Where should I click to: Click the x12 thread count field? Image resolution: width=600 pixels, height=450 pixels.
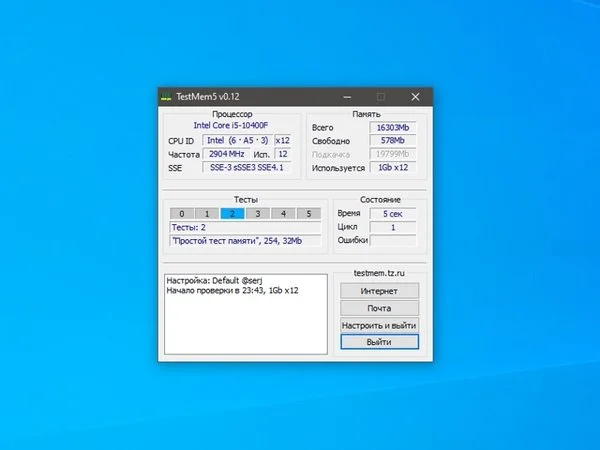[283, 140]
